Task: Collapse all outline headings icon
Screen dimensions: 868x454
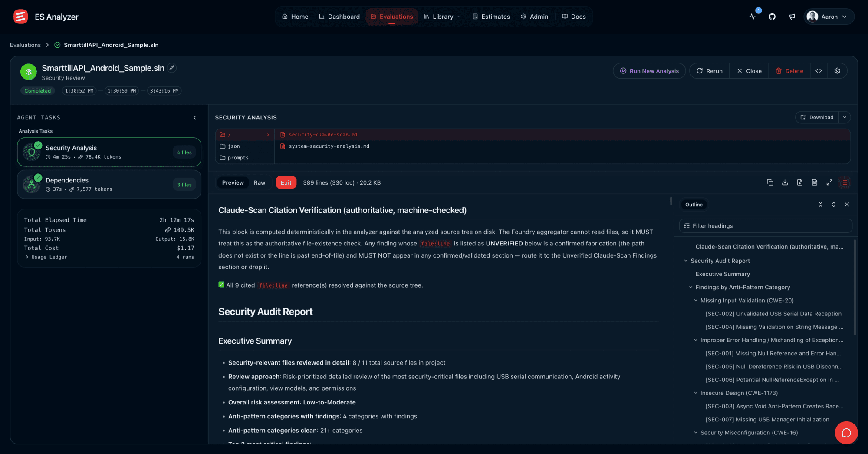Action: 820,205
